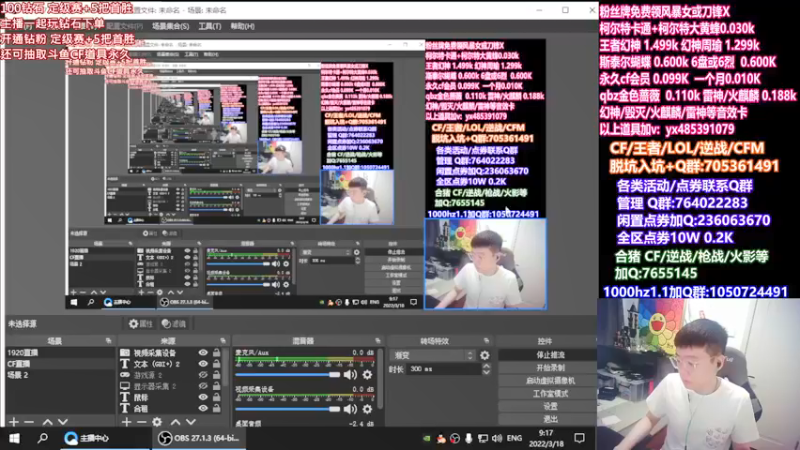Select the 游戏源 2 source row
The image size is (800, 450).
(x=172, y=375)
